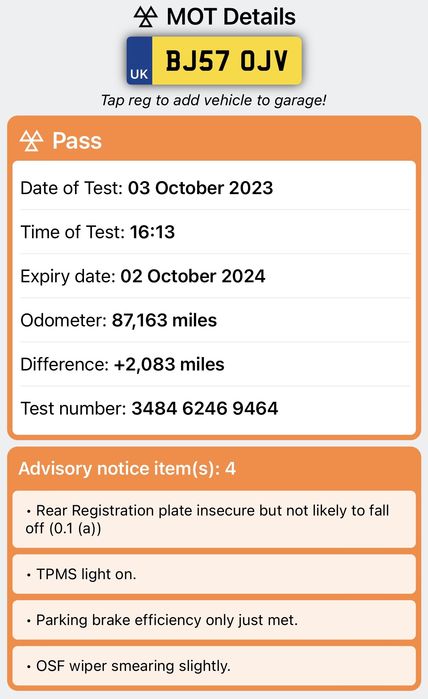Click the MOT icon next to Pass
The image size is (428, 699).
pos(32,140)
